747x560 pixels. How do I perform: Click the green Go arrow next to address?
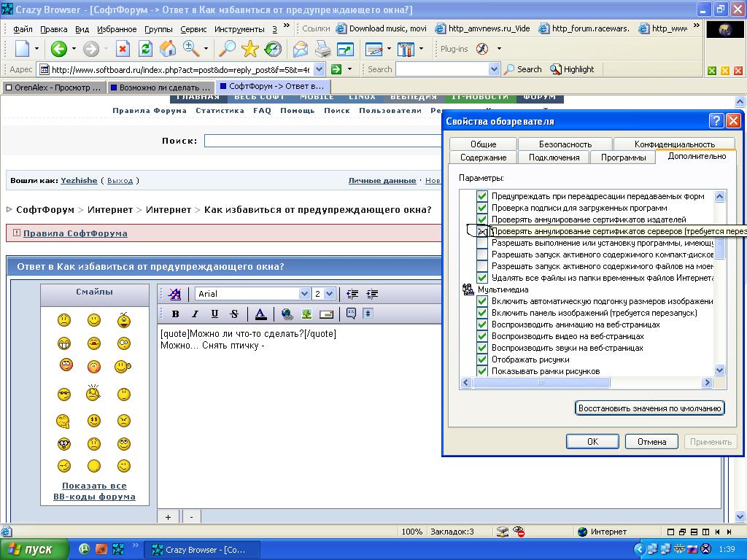pyautogui.click(x=336, y=69)
